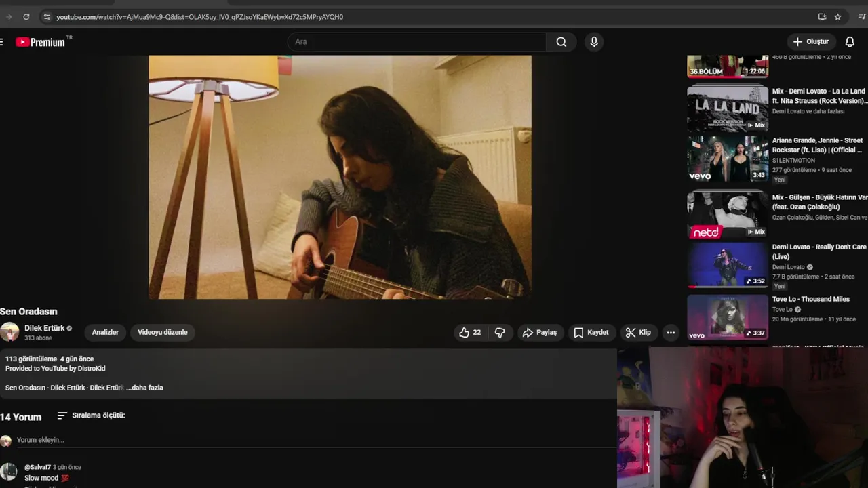Click install app icon in address bar
The width and height of the screenshot is (868, 488).
(822, 16)
